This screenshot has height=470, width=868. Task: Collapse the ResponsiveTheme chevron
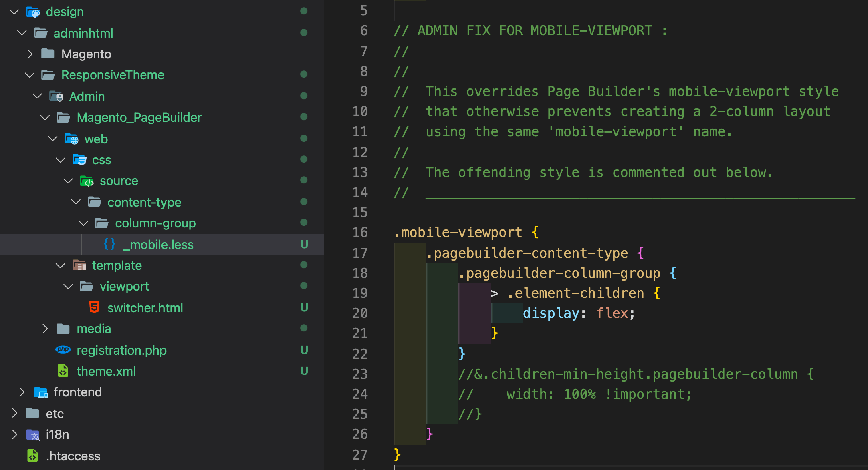[x=30, y=75]
